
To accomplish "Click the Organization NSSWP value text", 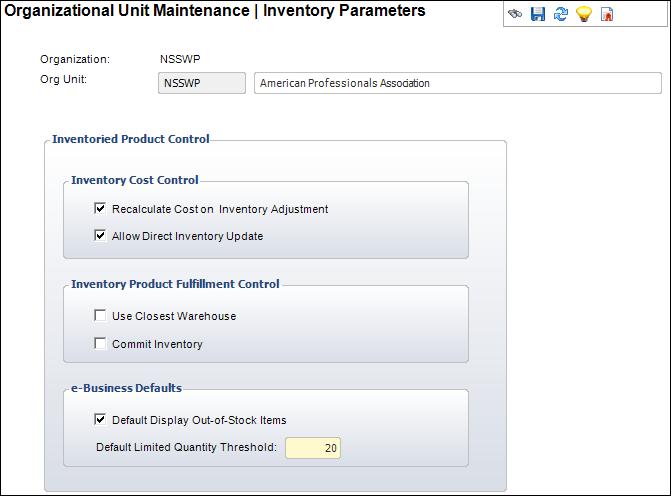I will (x=180, y=59).
